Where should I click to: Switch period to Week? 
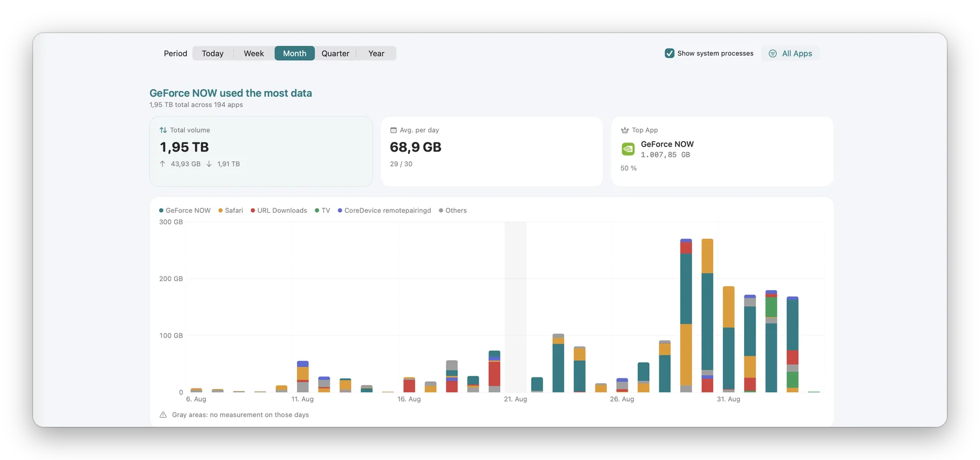(x=254, y=53)
